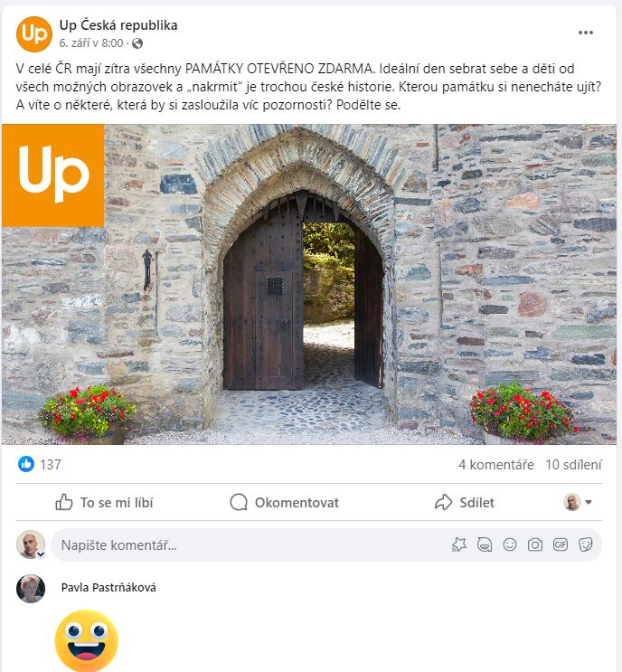
Task: Click the Okomentovat button
Action: click(284, 502)
